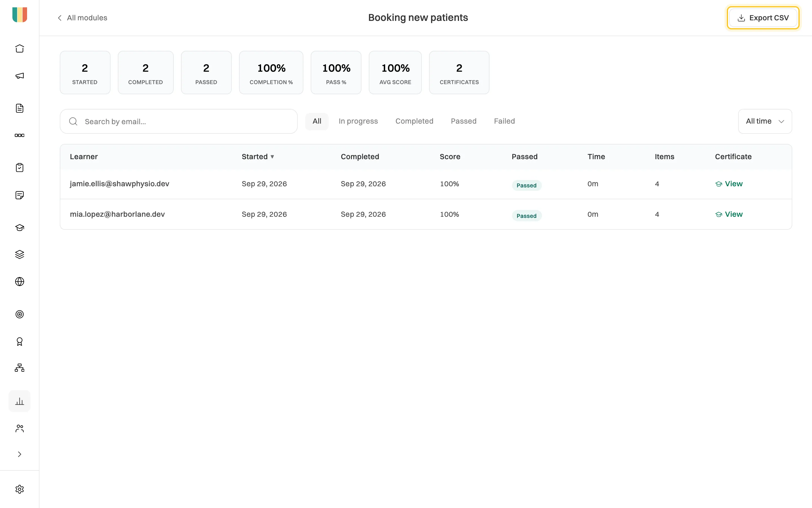
Task: Open the graduation cap icon in sidebar
Action: pyautogui.click(x=19, y=227)
